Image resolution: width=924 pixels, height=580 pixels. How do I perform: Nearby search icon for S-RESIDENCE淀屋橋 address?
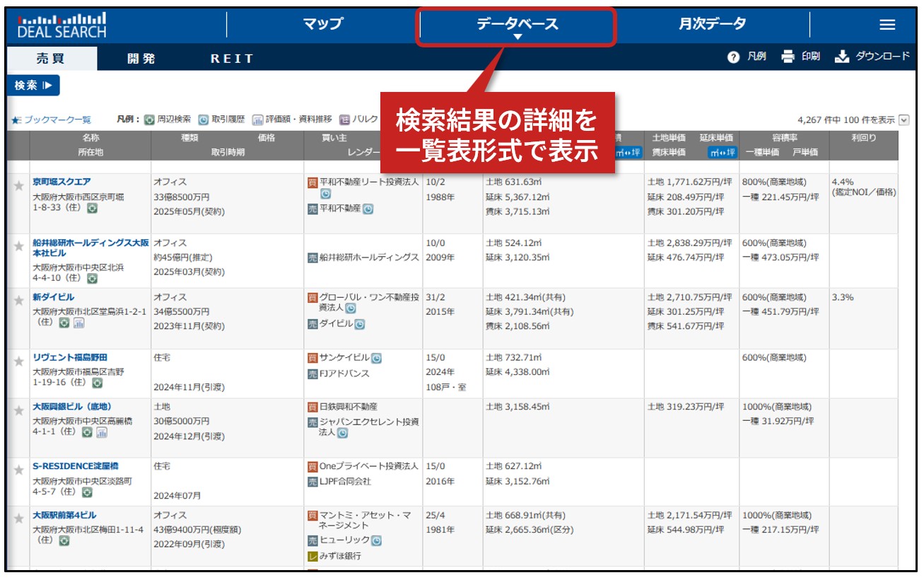(x=88, y=492)
